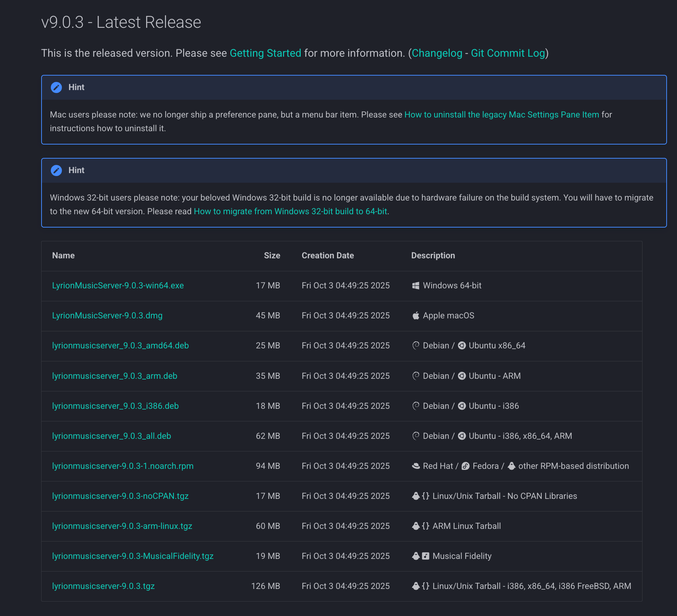Open legacy Mac Settings Pane uninstall guide
This screenshot has width=677, height=616.
501,115
